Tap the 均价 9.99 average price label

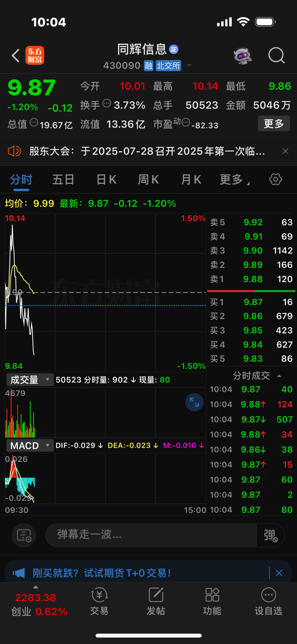click(29, 204)
